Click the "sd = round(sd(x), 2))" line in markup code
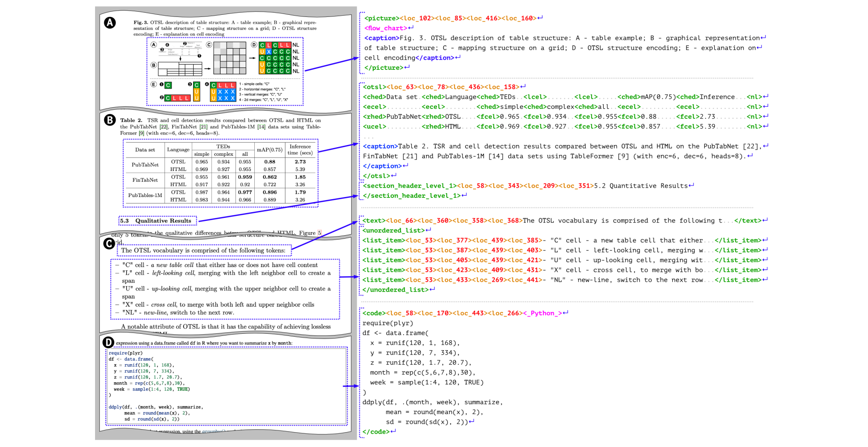The height and width of the screenshot is (447, 868). (427, 422)
